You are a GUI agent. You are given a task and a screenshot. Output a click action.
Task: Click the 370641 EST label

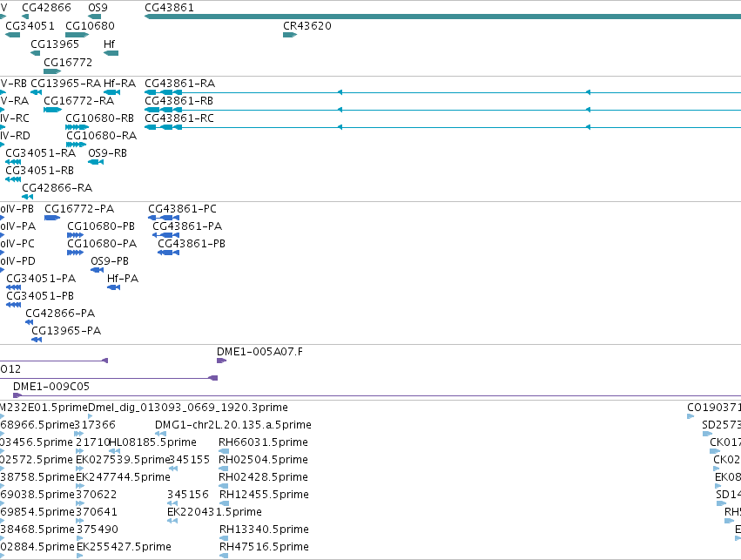click(97, 513)
